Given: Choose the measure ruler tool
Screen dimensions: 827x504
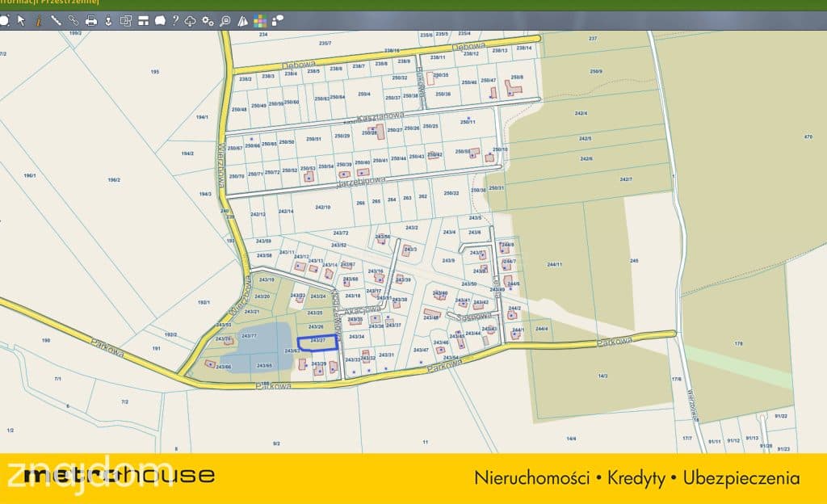Looking at the screenshot, I should pyautogui.click(x=56, y=20).
